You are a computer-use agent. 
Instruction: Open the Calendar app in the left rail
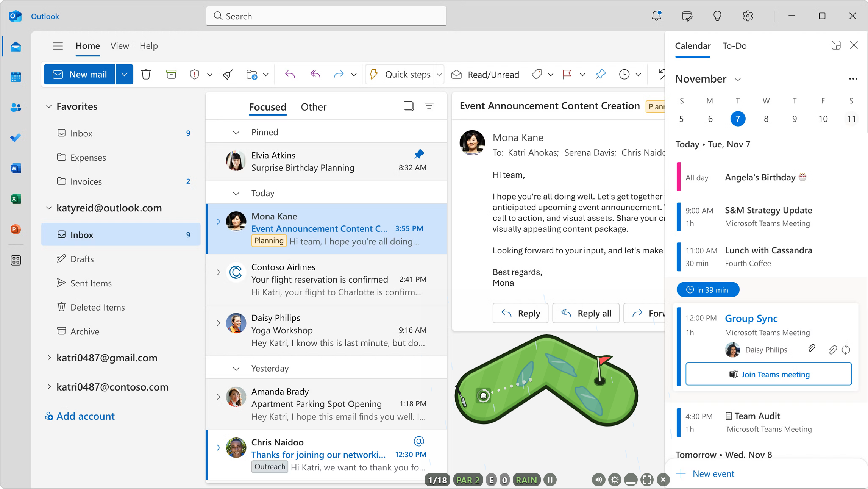(x=16, y=77)
